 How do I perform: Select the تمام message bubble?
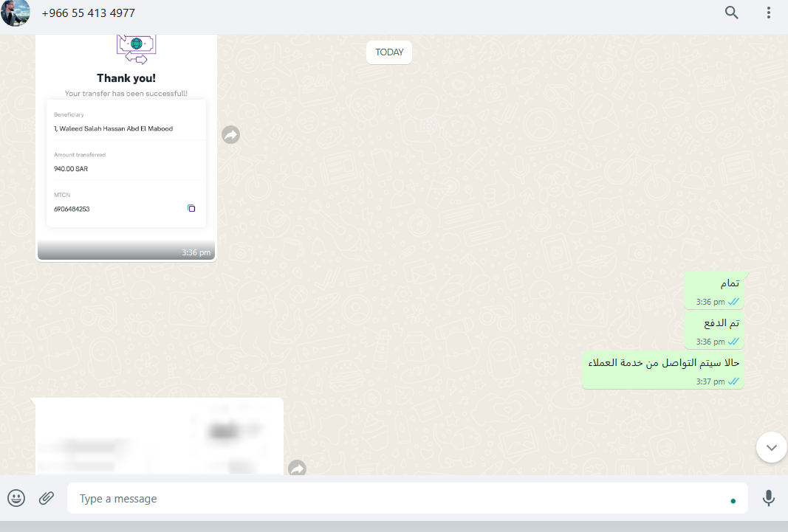click(714, 290)
